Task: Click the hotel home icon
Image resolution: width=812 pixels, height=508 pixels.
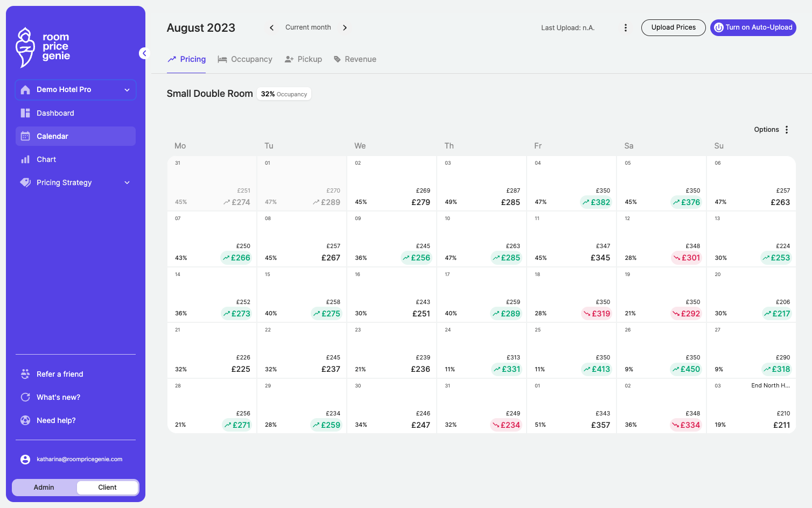Action: tap(25, 90)
